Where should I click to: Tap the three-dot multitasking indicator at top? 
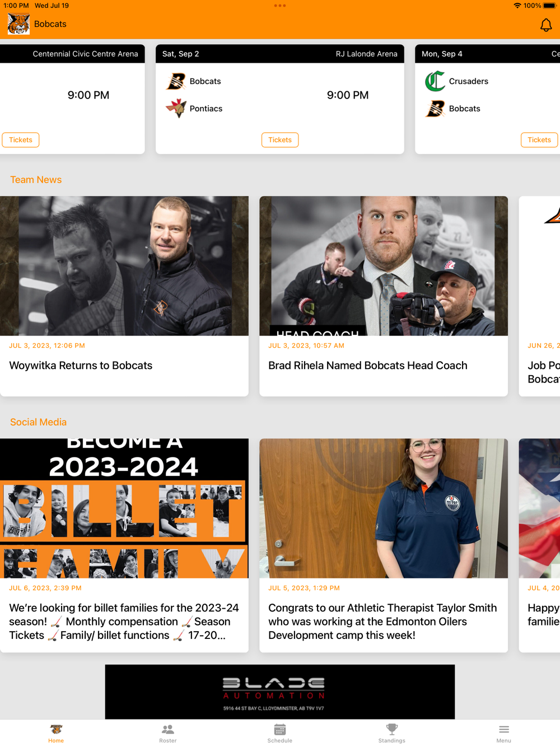280,6
